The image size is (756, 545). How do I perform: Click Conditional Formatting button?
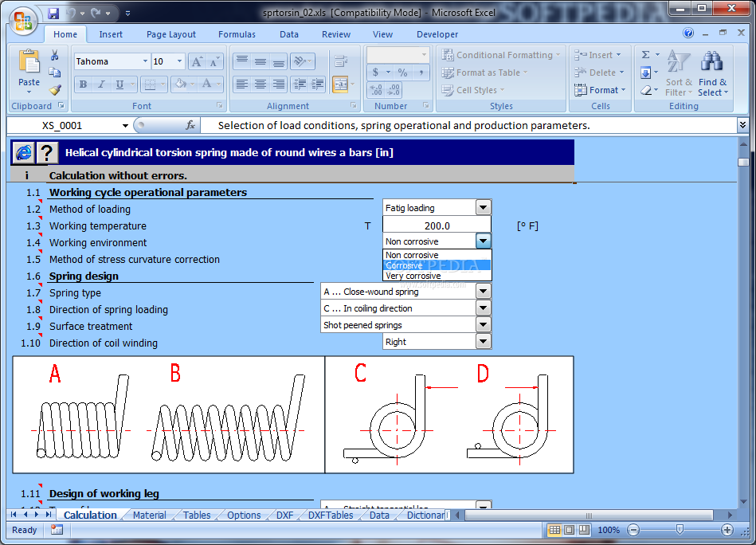[501, 55]
